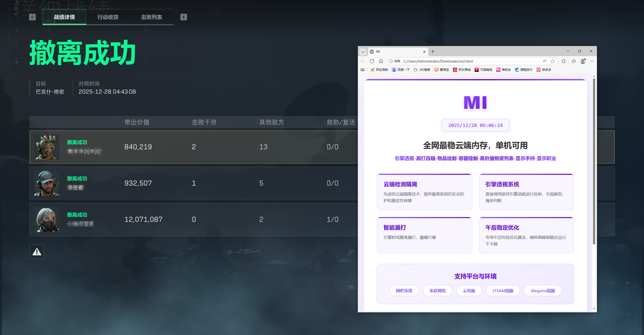The width and height of the screenshot is (644, 335).
Task: Click the first player's avatar thumbnail
Action: coord(47,147)
